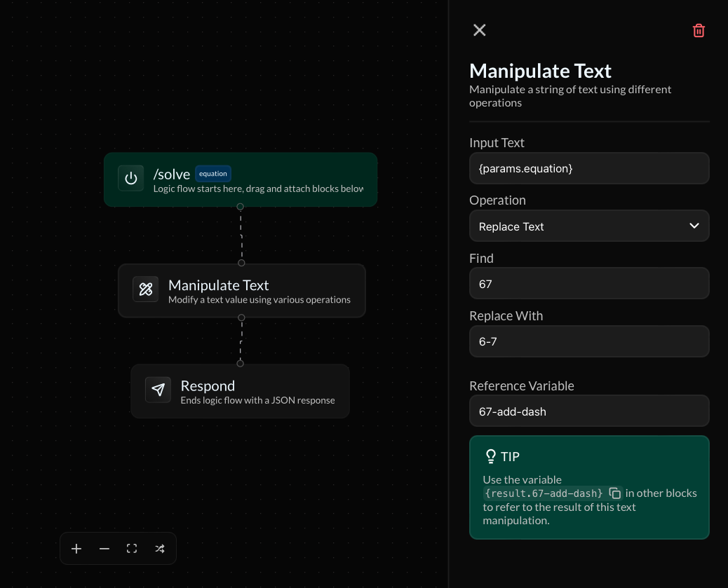Close the Manipulate Text panel

[x=479, y=30]
